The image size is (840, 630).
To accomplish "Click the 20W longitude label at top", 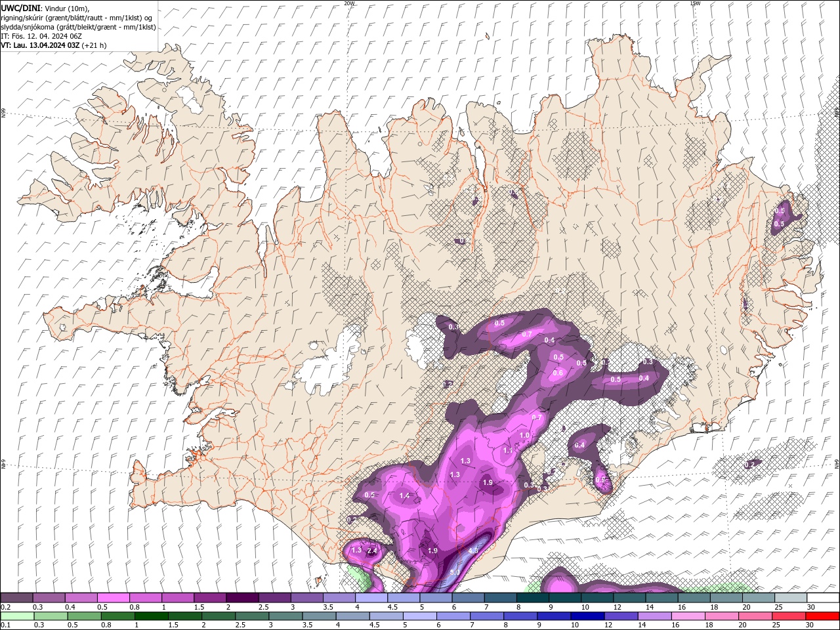I will click(349, 3).
